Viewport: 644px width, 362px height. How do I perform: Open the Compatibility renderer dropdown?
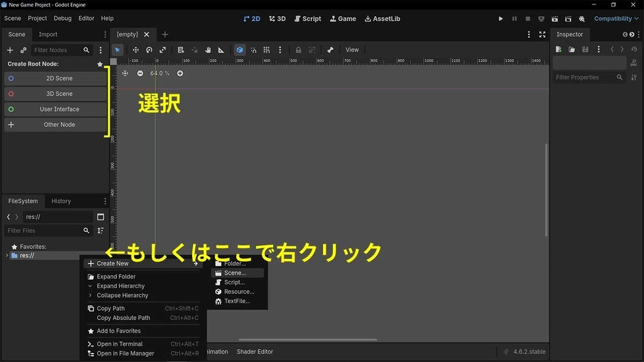coord(616,19)
